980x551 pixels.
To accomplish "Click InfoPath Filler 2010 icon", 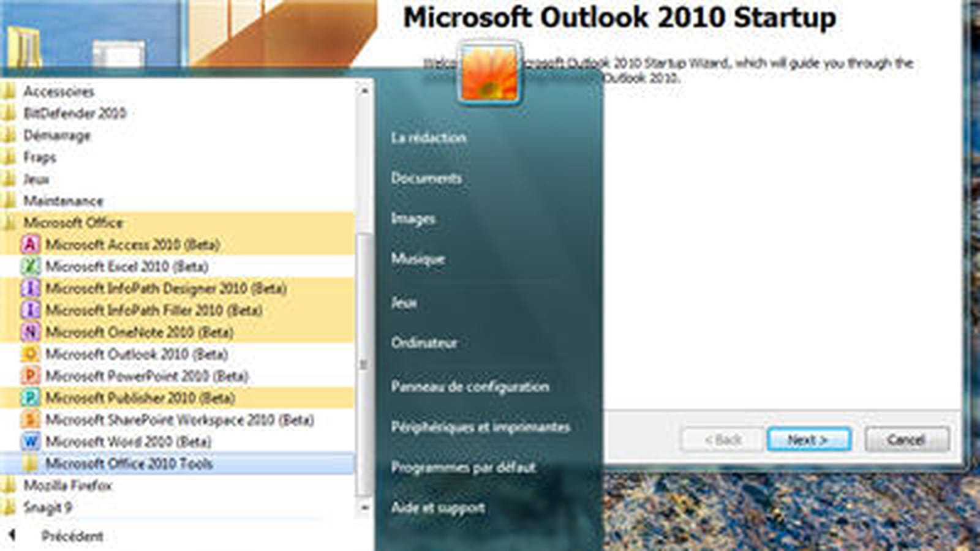I will 30,310.
